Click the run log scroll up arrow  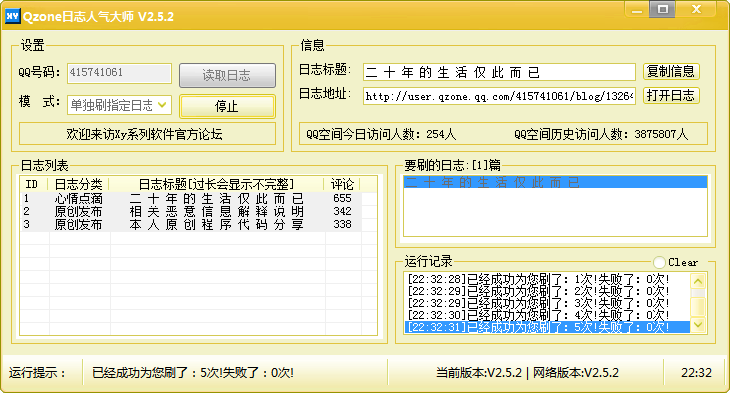698,281
